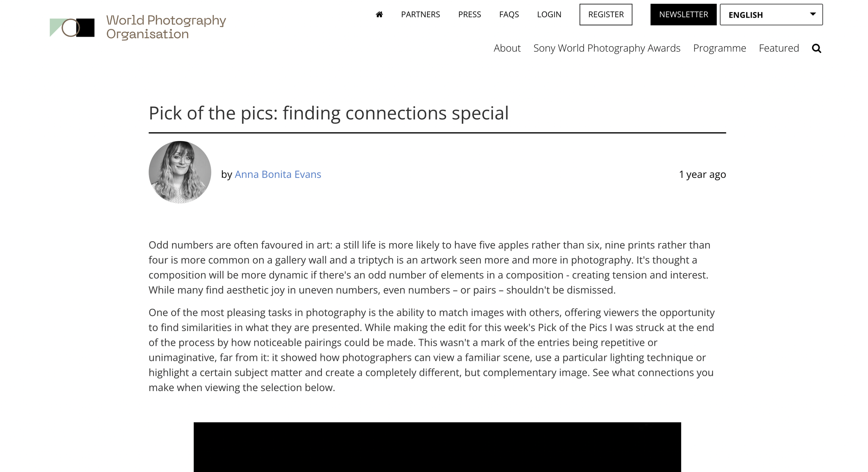The image size is (868, 472).
Task: Subscribe via the NEWSLETTER button
Action: click(x=683, y=15)
